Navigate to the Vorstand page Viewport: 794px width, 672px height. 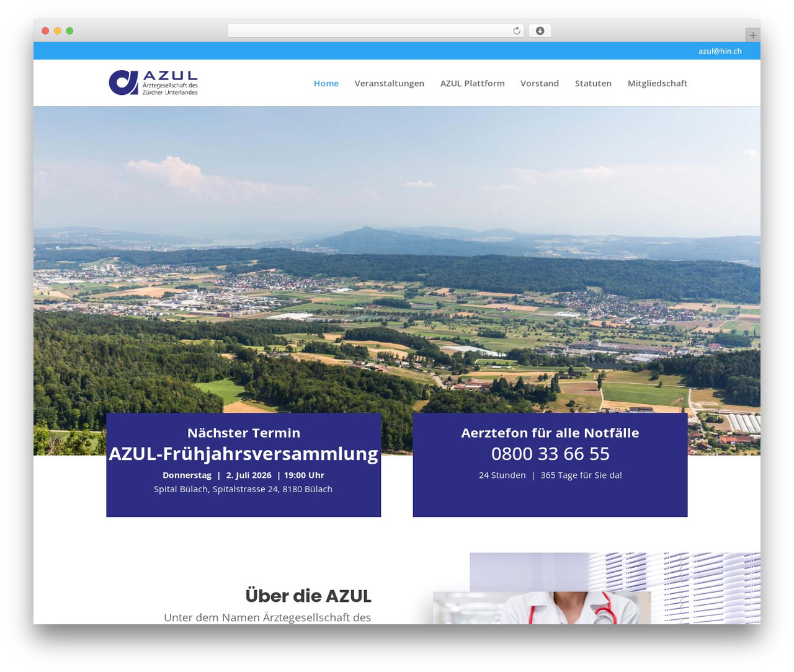point(540,83)
